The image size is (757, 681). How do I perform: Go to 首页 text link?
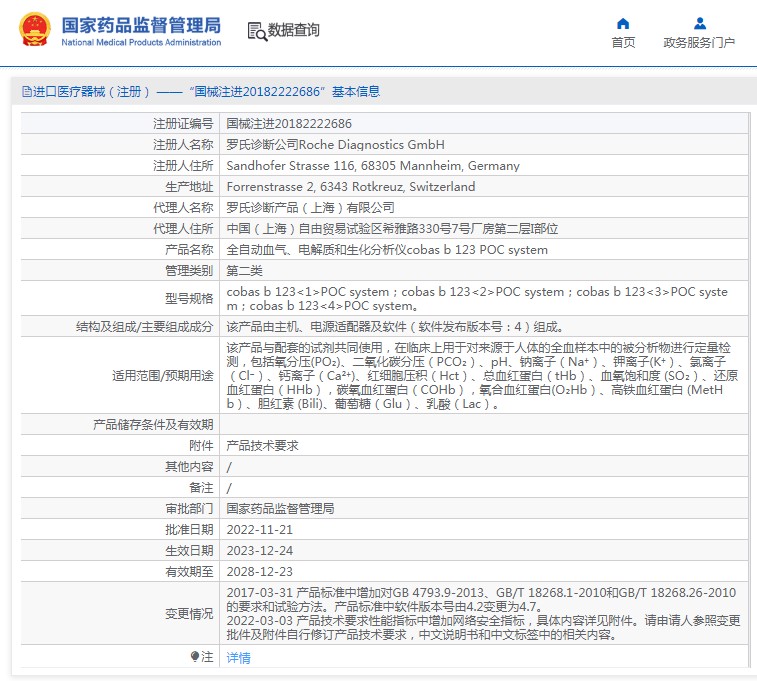tap(623, 42)
